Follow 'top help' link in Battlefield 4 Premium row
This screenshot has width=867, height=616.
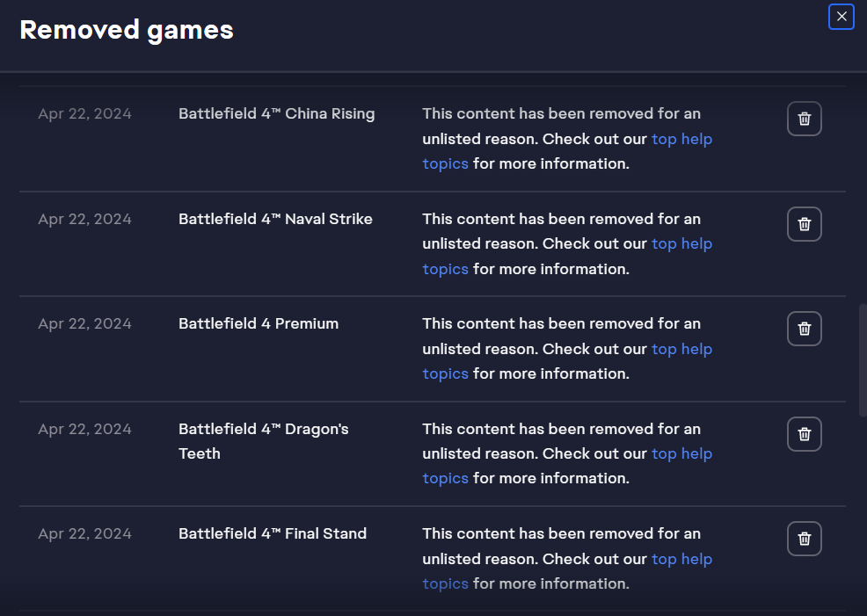[681, 349]
